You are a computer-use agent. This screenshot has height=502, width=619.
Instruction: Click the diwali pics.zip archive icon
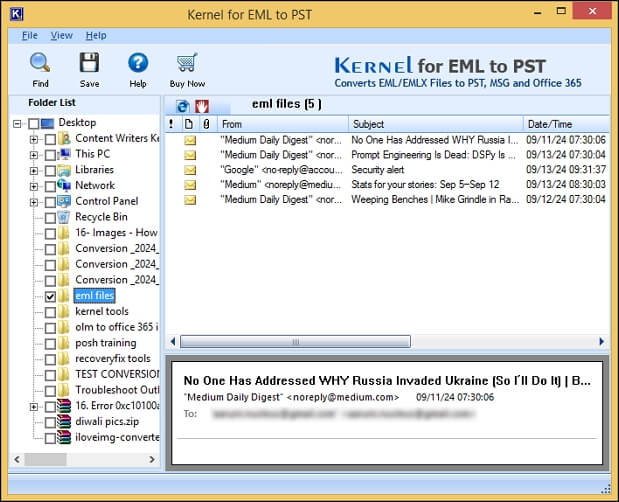click(x=64, y=421)
